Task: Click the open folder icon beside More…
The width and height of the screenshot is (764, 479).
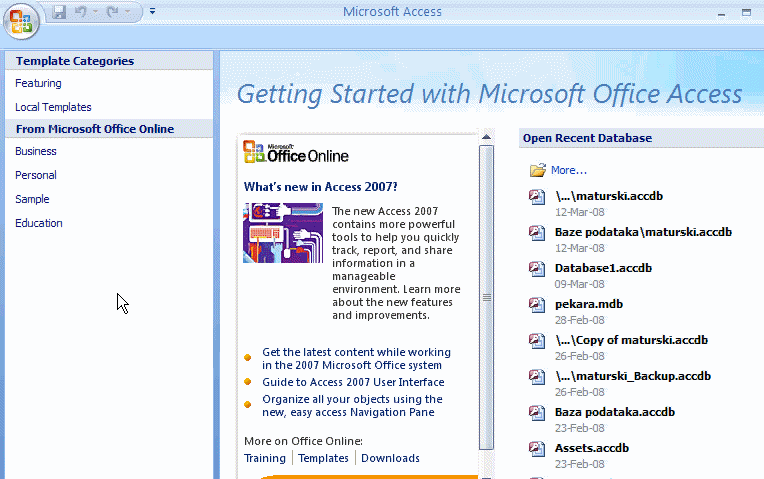Action: [x=537, y=170]
